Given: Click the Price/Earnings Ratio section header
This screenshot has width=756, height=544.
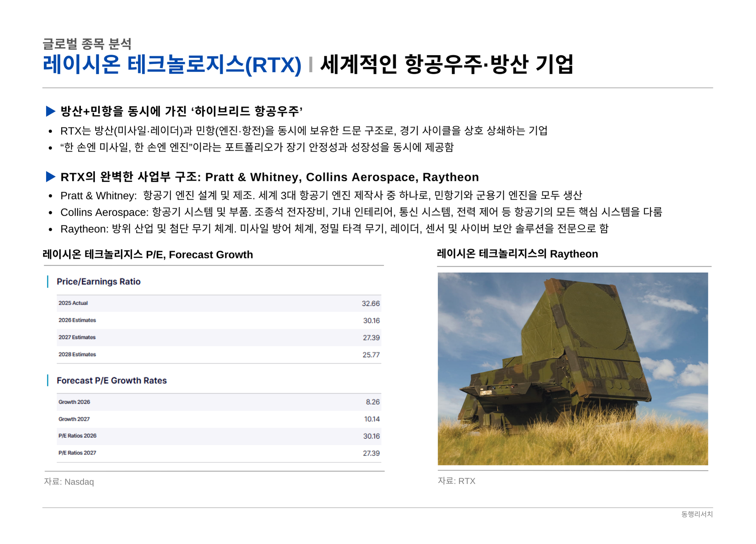Looking at the screenshot, I should pos(98,281).
